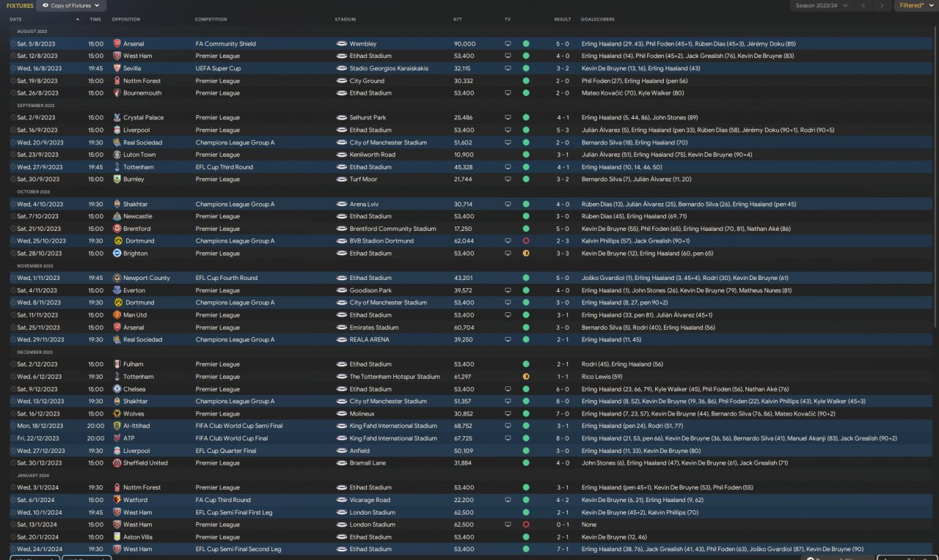The image size is (939, 560).
Task: Click the Brighton club badge
Action: point(117,254)
